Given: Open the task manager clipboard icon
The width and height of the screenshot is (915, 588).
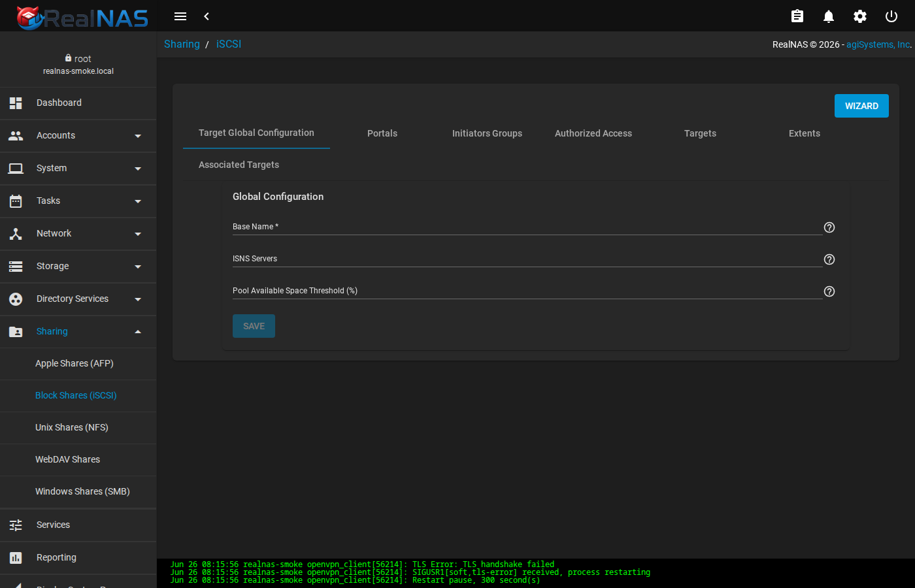Looking at the screenshot, I should (797, 16).
